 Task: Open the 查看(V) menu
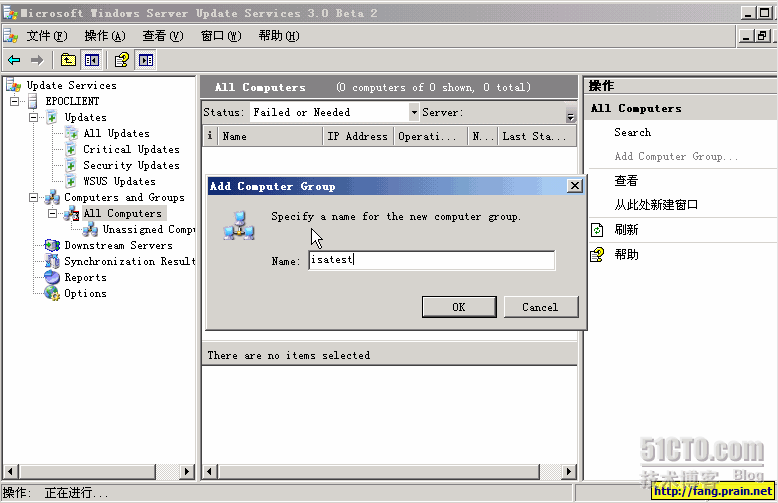point(163,36)
